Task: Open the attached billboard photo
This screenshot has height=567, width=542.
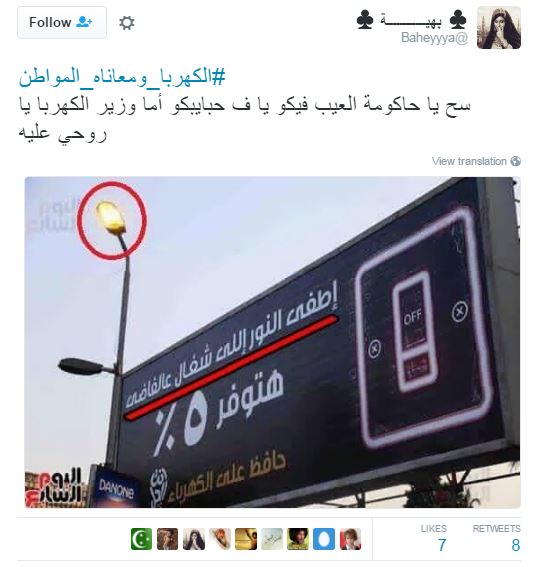Action: coord(273,342)
